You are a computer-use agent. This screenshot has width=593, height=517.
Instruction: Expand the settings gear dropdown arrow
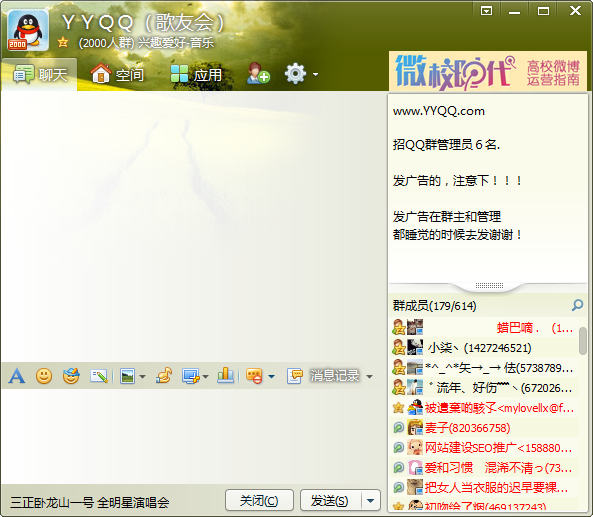pos(315,75)
